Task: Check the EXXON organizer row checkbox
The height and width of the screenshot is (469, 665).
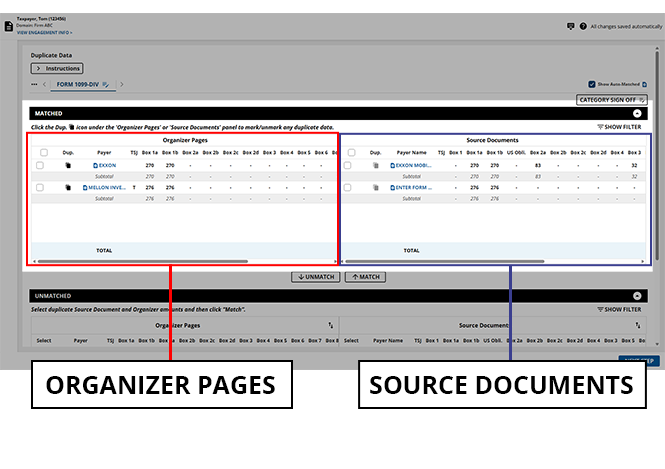Action: coord(40,165)
